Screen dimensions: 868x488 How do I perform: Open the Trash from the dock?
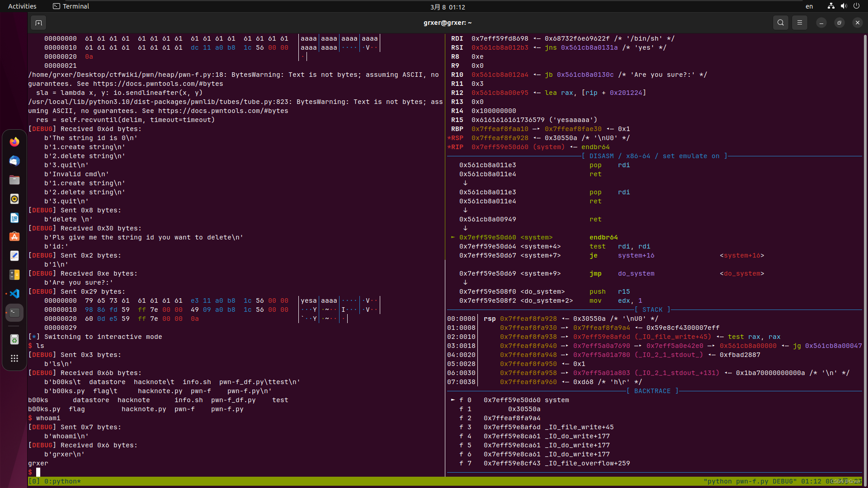[14, 339]
